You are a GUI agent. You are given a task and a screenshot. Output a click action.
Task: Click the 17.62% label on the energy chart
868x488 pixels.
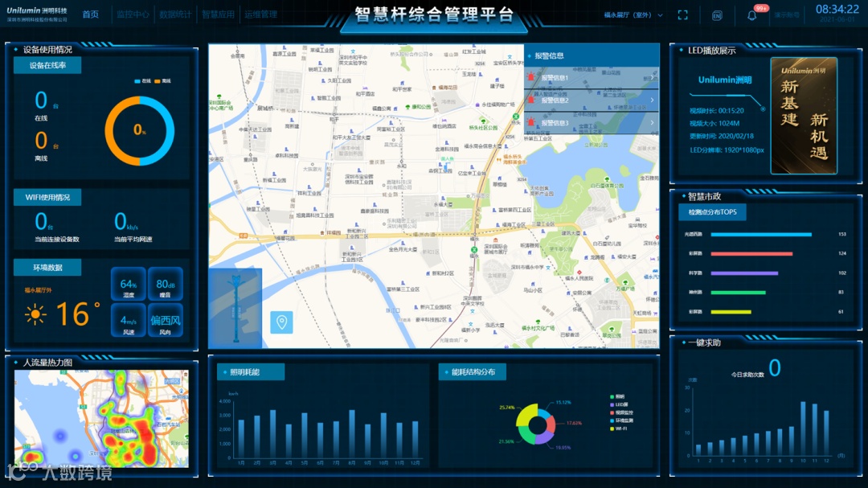coord(574,423)
